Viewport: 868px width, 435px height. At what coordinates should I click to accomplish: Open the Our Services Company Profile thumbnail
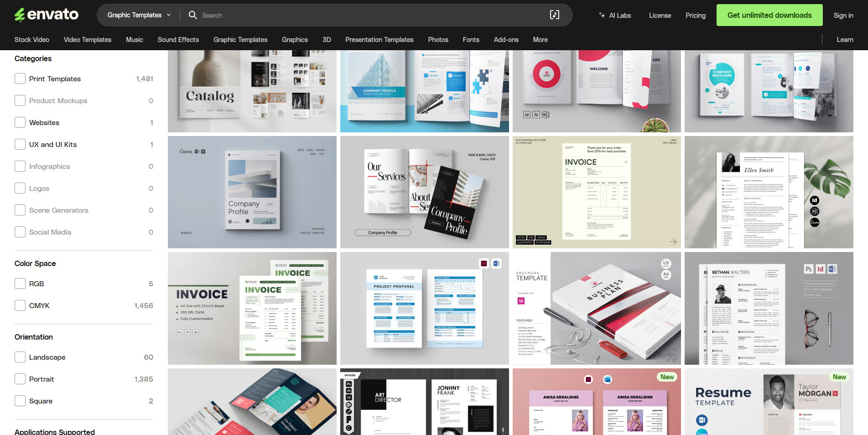[x=425, y=192]
